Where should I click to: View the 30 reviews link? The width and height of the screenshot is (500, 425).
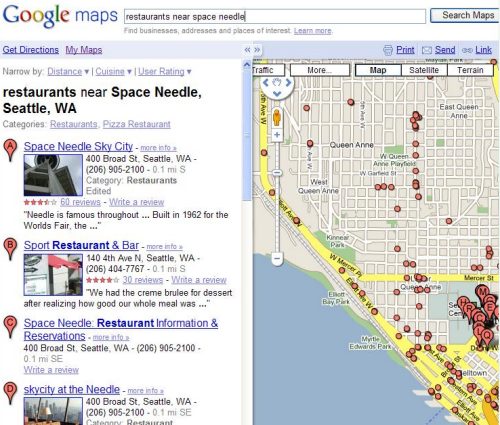143,280
